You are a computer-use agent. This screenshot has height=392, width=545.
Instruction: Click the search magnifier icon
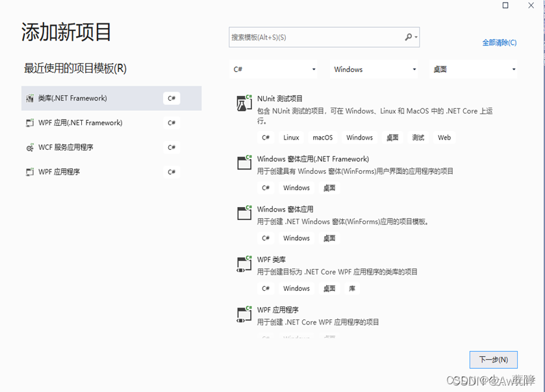pos(408,37)
